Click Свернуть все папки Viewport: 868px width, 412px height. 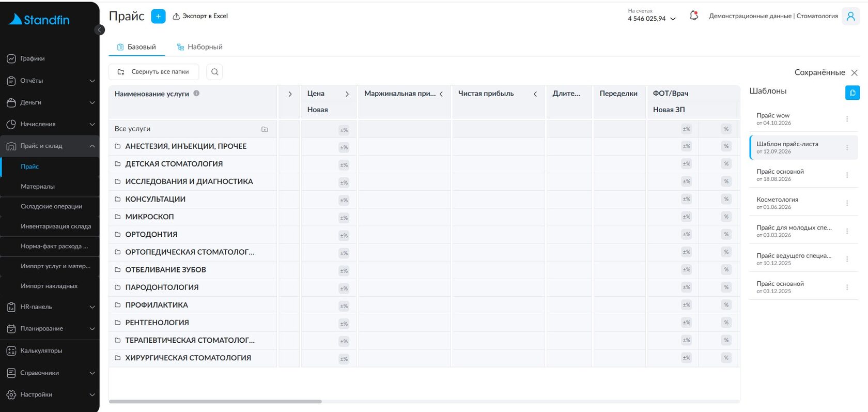coord(153,72)
